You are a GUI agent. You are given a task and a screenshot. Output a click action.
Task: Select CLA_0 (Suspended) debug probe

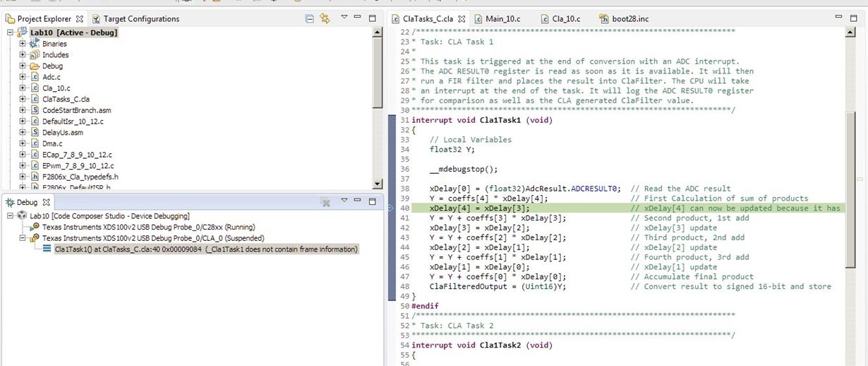pos(154,238)
